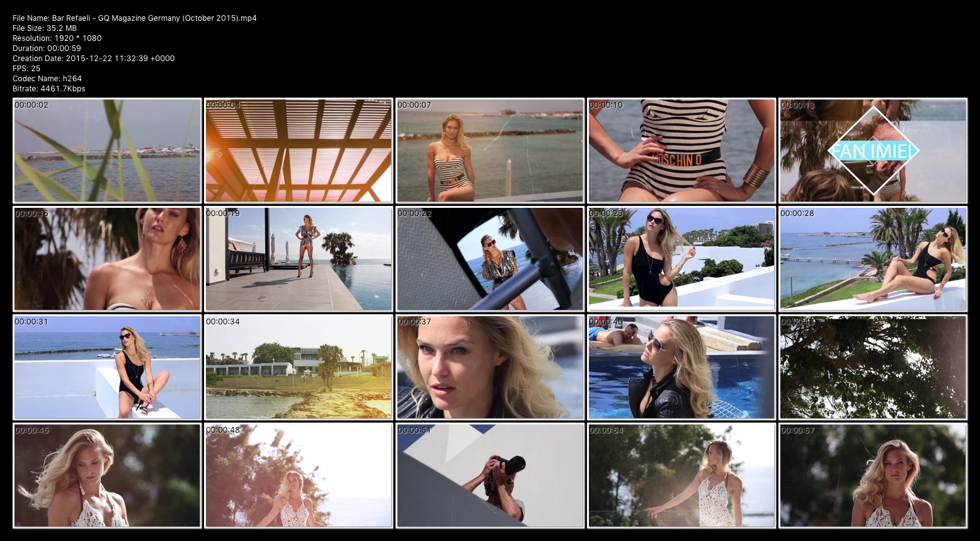The width and height of the screenshot is (980, 541).
Task: Select the final frame stamped 00:00:57
Action: pyautogui.click(x=873, y=476)
